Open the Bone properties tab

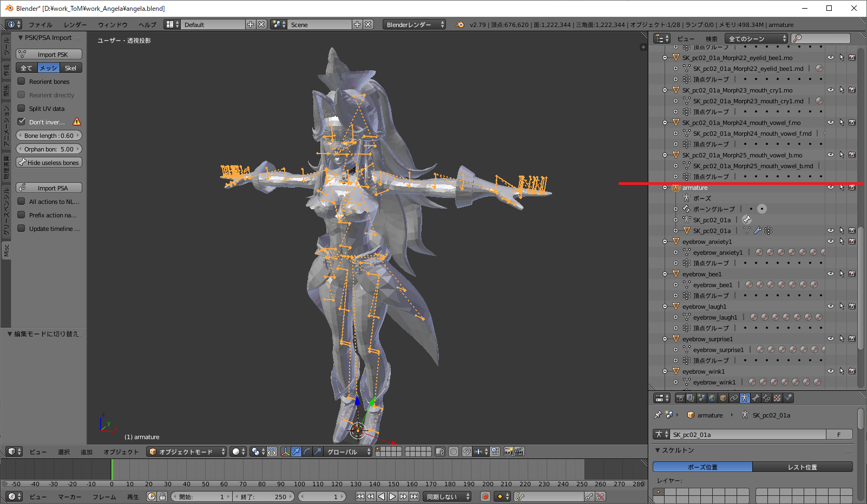756,398
